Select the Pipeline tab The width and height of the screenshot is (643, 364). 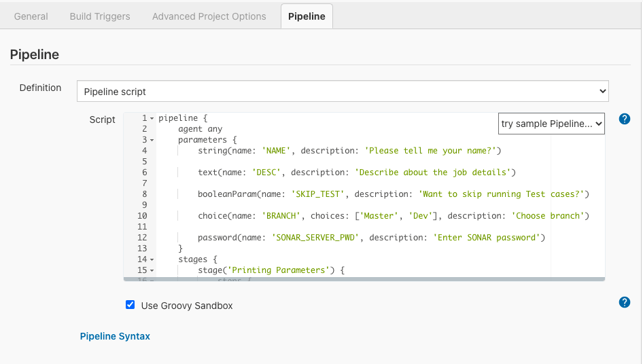coord(307,16)
